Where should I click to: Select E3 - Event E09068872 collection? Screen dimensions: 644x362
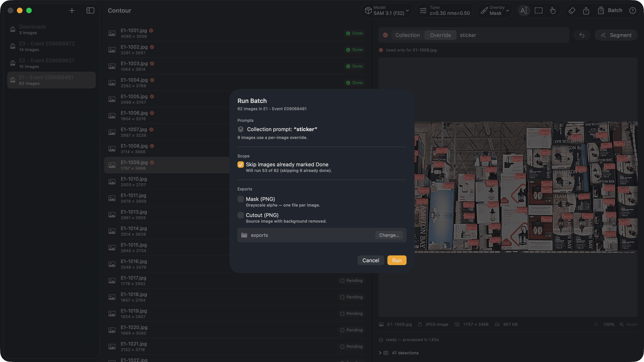pyautogui.click(x=51, y=46)
